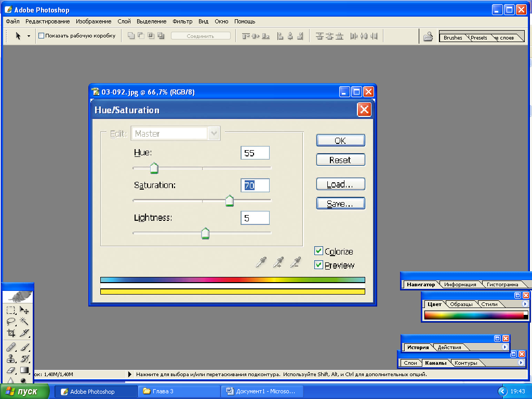The height and width of the screenshot is (399, 532).
Task: Click the Add to Sample eyedropper
Action: 278,262
